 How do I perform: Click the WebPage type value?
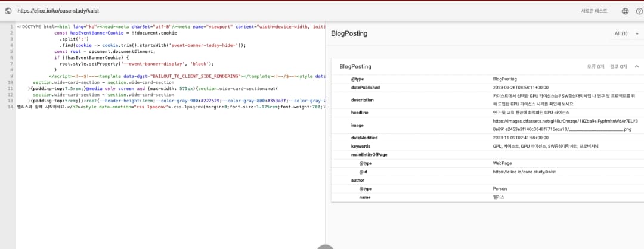pyautogui.click(x=502, y=163)
